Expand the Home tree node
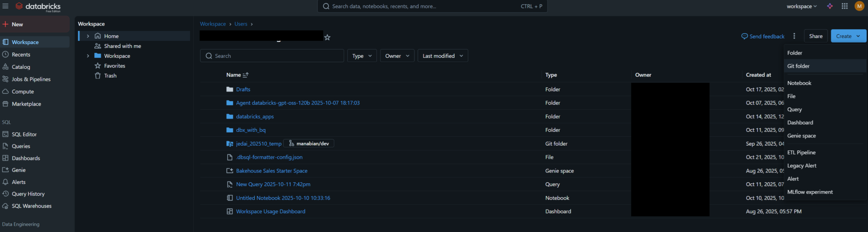This screenshot has height=232, width=868. click(88, 36)
